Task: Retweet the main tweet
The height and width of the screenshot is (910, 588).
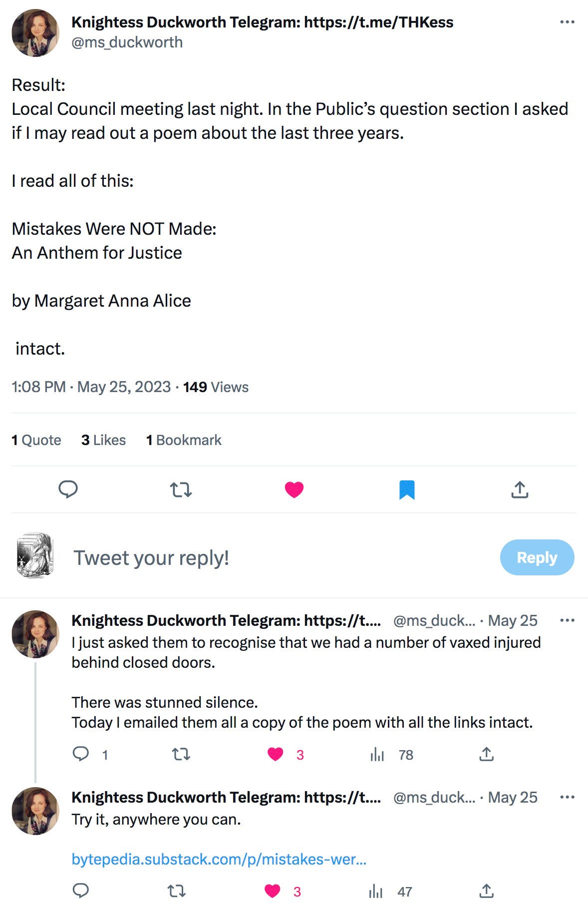Action: point(182,490)
